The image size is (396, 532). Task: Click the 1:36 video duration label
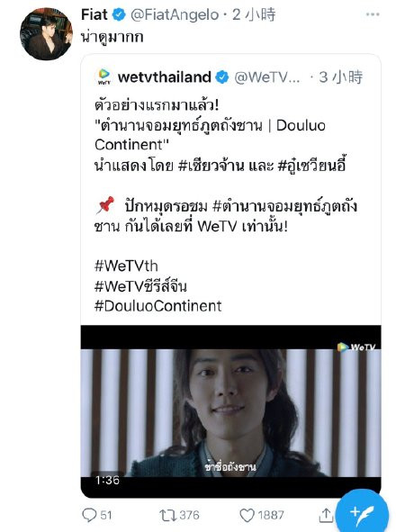(x=107, y=480)
